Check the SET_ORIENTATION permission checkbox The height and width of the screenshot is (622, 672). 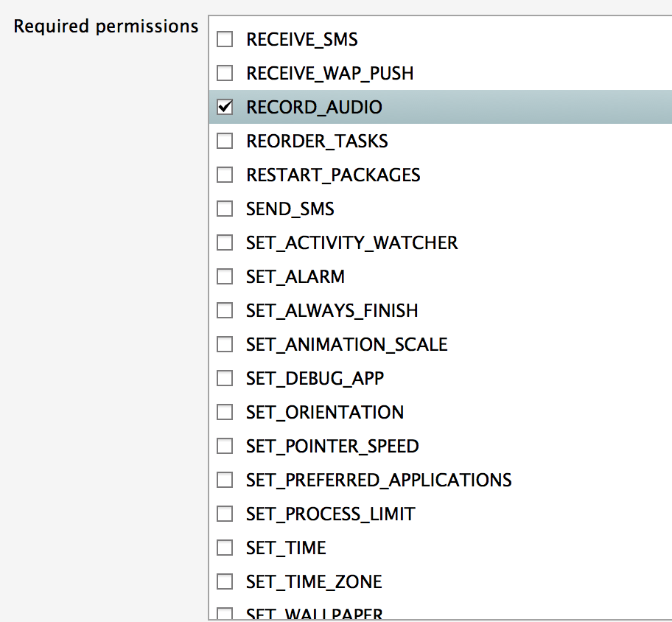tap(225, 412)
